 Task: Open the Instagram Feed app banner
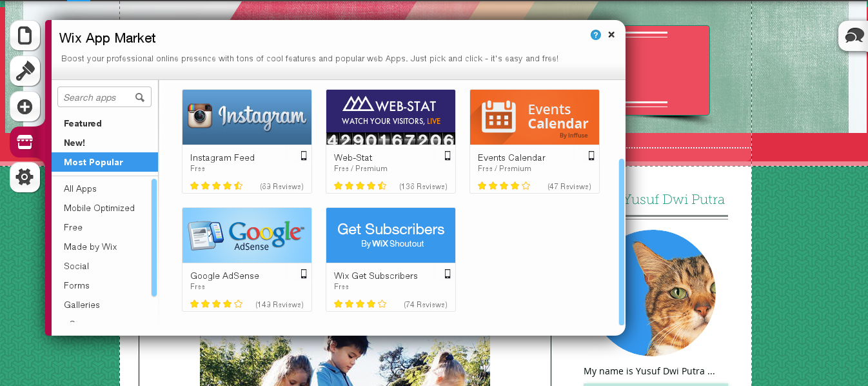247,117
